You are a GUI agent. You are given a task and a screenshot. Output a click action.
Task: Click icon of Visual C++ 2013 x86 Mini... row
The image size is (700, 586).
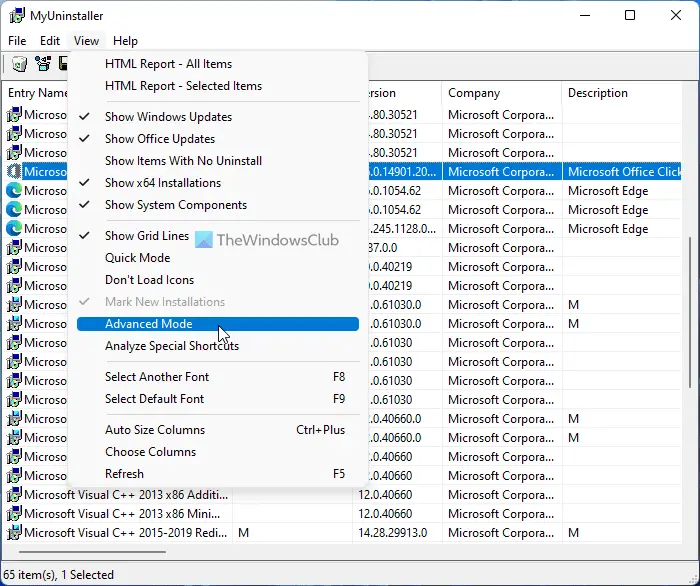14,514
